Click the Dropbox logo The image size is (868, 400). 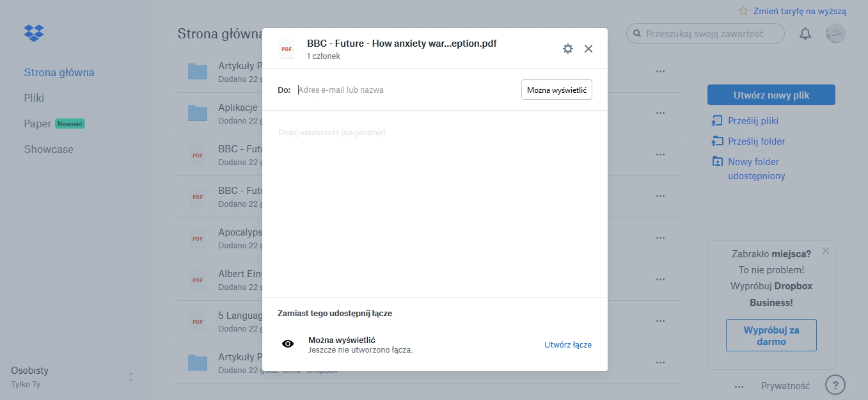click(x=33, y=33)
